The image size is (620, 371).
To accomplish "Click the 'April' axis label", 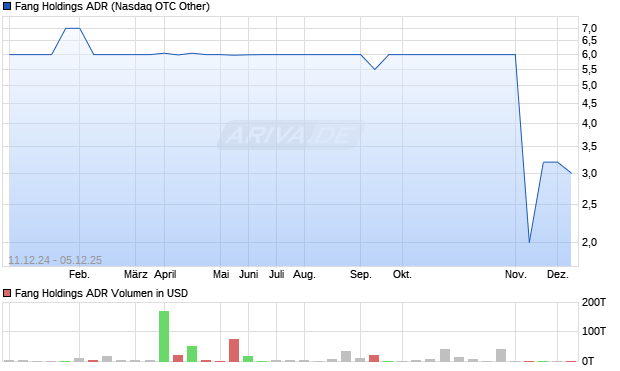I will tap(165, 274).
